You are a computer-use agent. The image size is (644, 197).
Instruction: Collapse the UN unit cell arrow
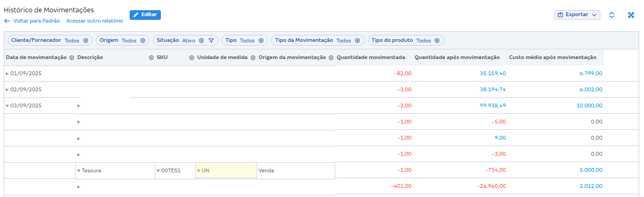[199, 171]
